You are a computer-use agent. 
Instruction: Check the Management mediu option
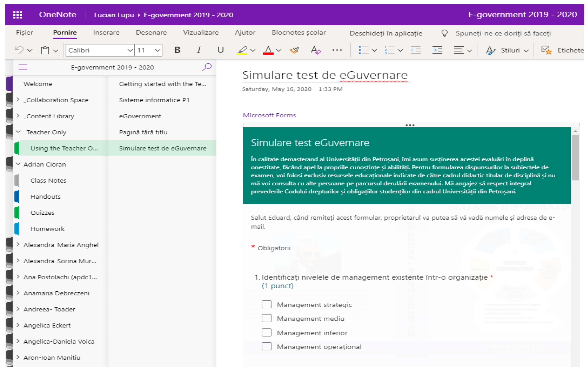point(266,318)
